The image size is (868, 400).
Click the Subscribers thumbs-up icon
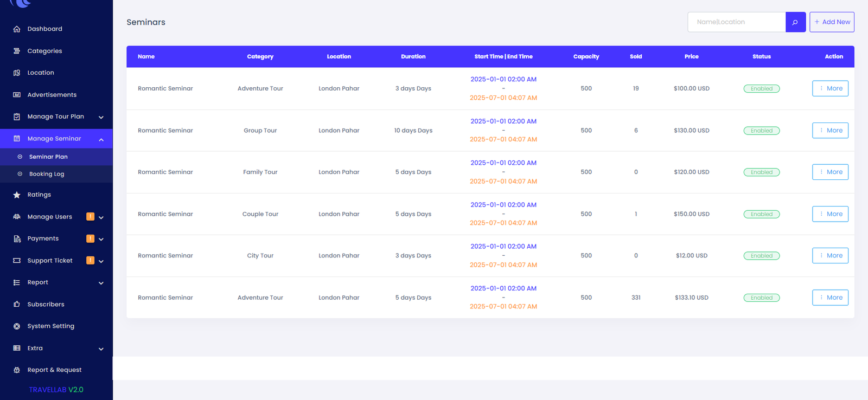pos(17,305)
